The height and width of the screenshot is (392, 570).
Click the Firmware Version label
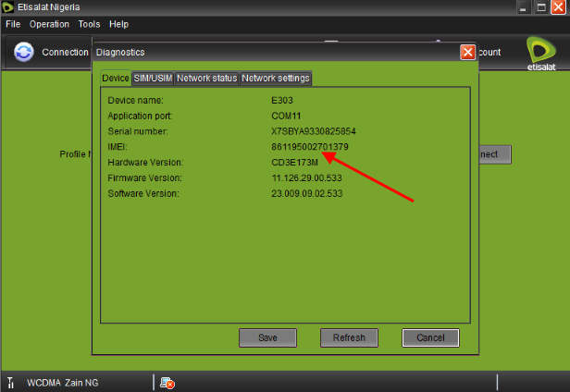pos(144,178)
